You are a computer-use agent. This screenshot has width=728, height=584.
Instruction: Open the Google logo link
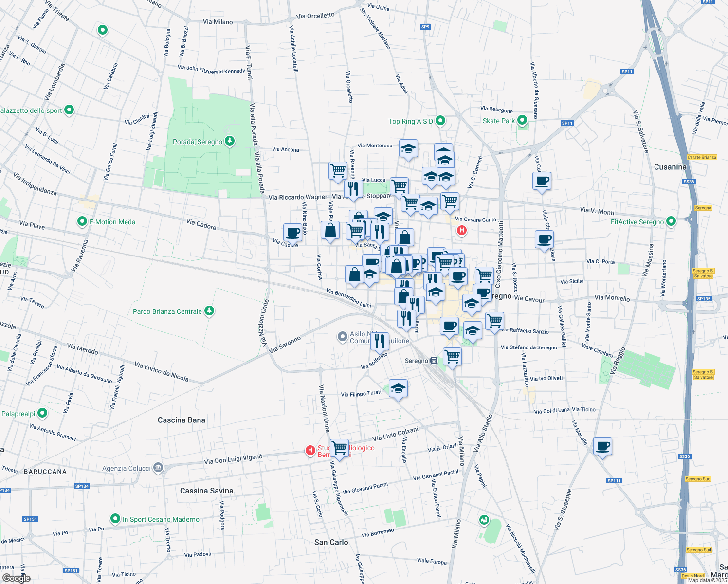[16, 578]
